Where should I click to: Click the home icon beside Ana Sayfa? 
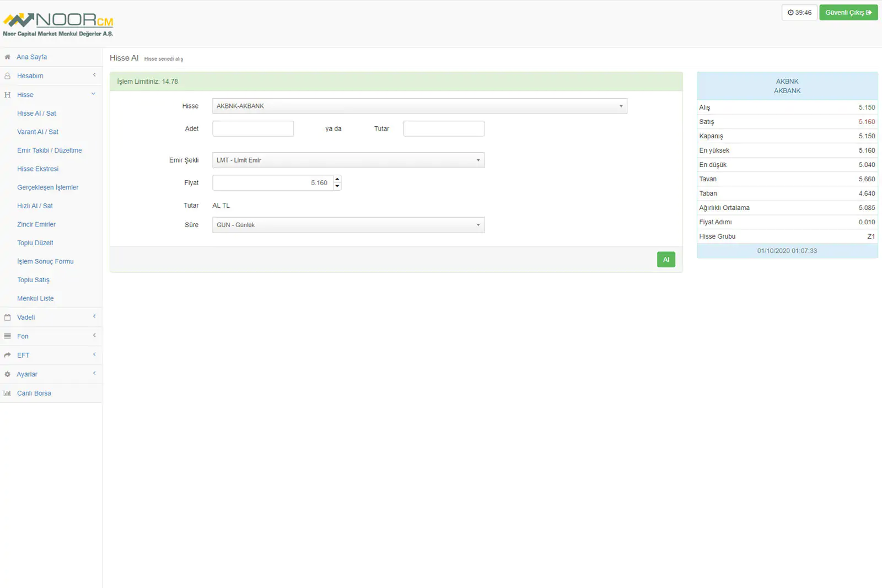coord(7,57)
